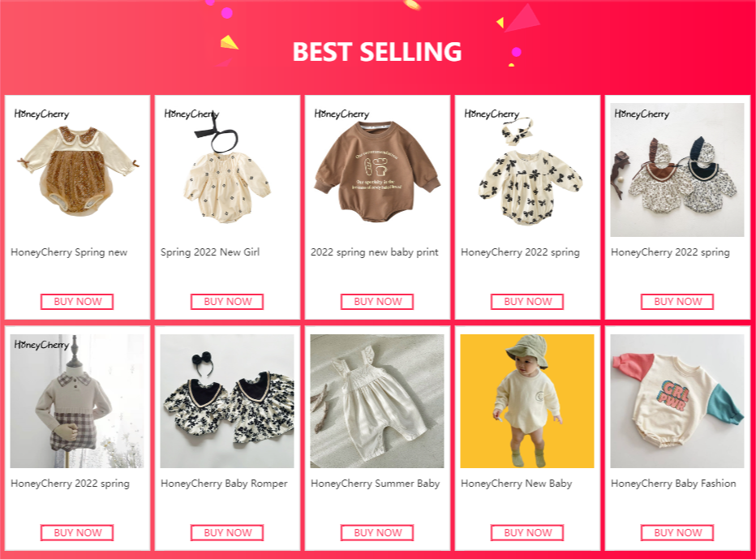Select the plaid romper on mannequin image
The height and width of the screenshot is (559, 756).
[77, 401]
